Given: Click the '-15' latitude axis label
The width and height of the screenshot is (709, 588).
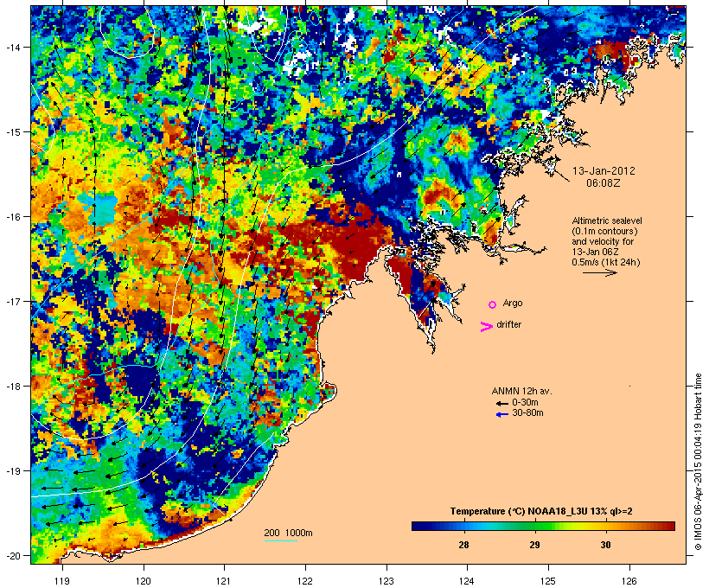Looking at the screenshot, I should coord(13,132).
